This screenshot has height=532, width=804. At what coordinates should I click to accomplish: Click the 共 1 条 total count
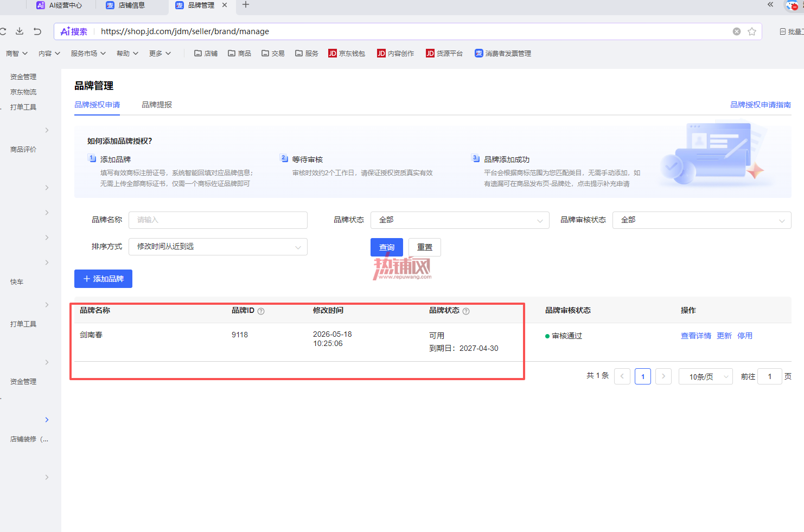coord(597,376)
